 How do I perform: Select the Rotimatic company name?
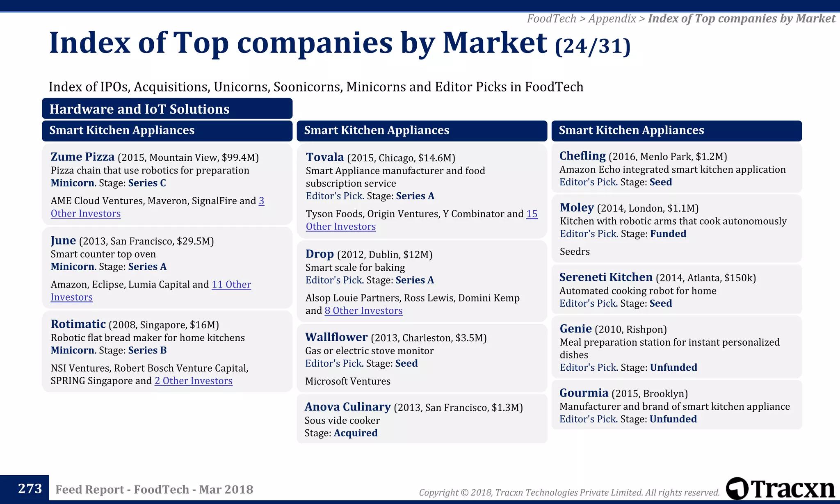click(78, 324)
